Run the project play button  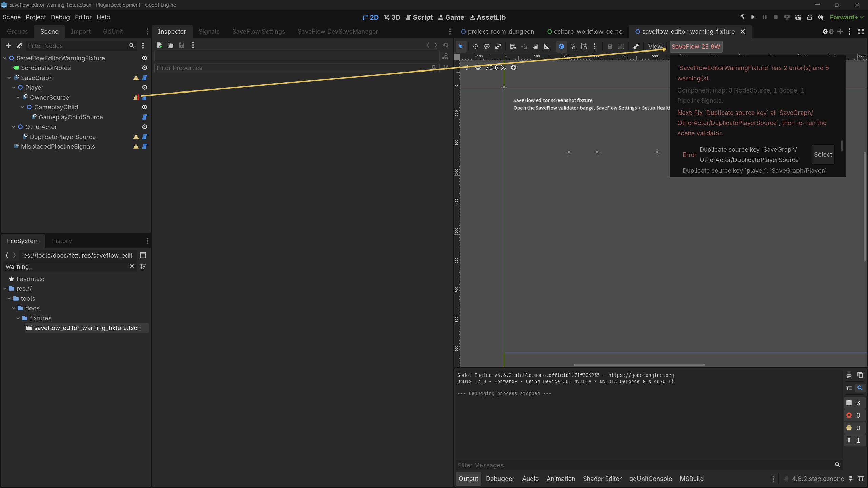[753, 17]
